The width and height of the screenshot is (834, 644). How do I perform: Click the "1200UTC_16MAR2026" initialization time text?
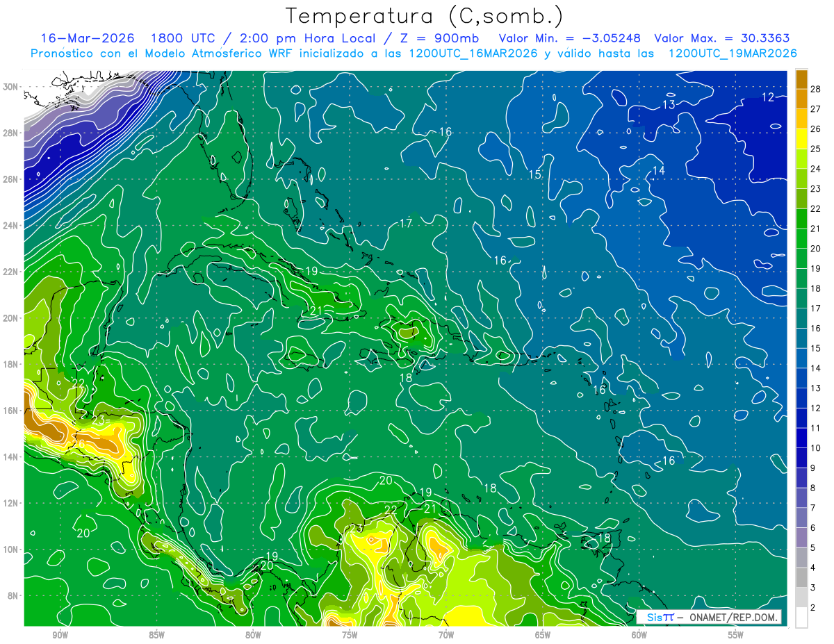tap(472, 53)
